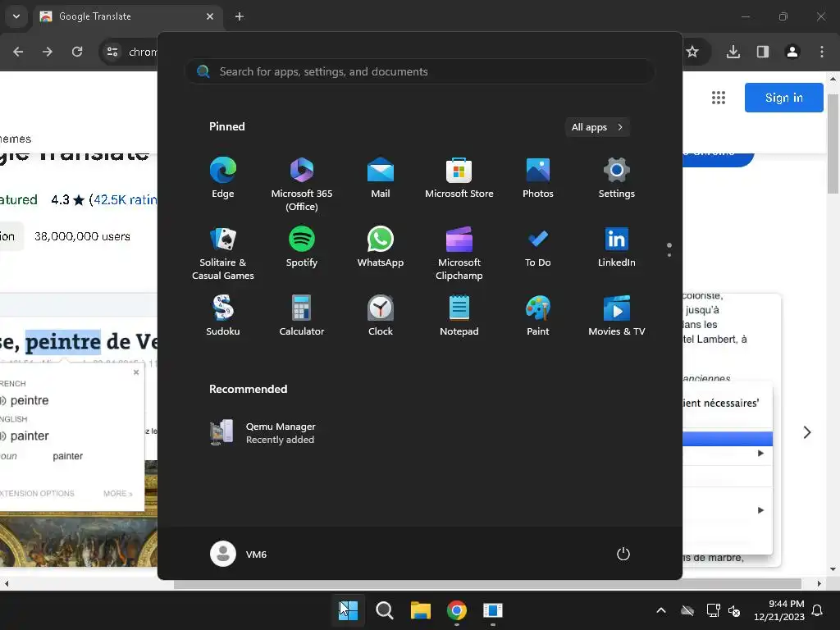
Task: Open the VM6 user account menu
Action: (239, 554)
